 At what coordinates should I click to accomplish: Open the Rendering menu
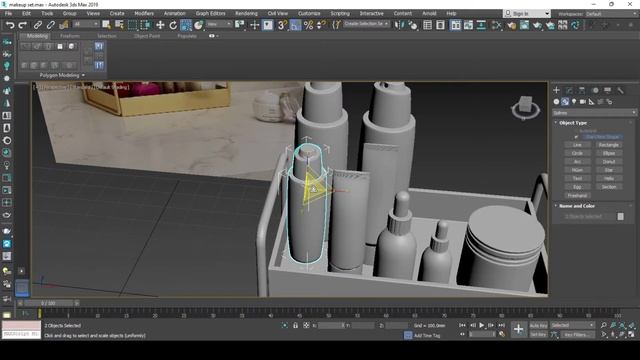(x=246, y=13)
